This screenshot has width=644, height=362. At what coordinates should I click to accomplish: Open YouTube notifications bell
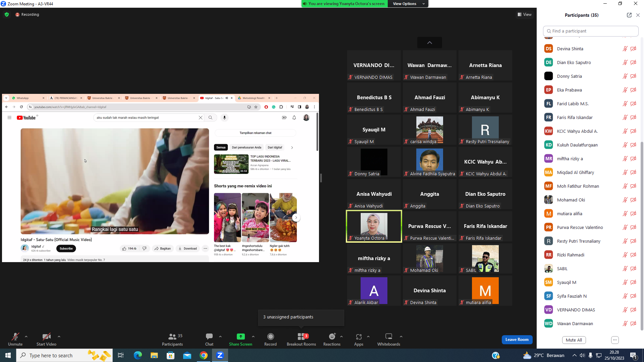pos(294,118)
